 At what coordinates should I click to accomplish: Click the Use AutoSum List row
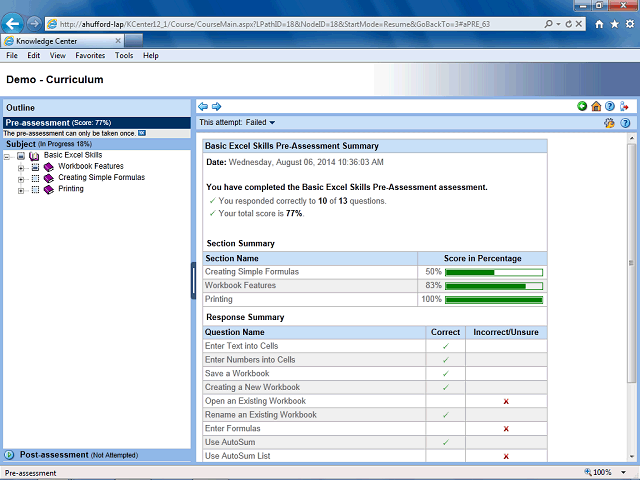point(375,456)
